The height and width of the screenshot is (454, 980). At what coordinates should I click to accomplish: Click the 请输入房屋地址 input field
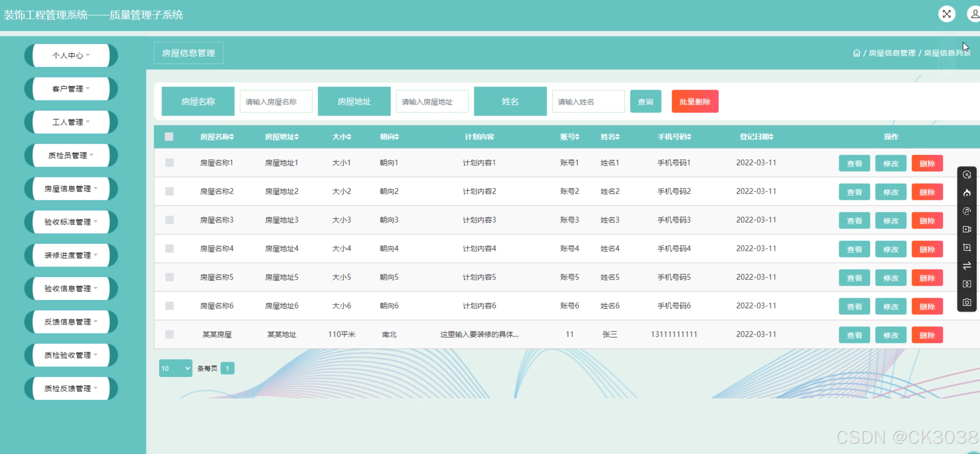(432, 102)
